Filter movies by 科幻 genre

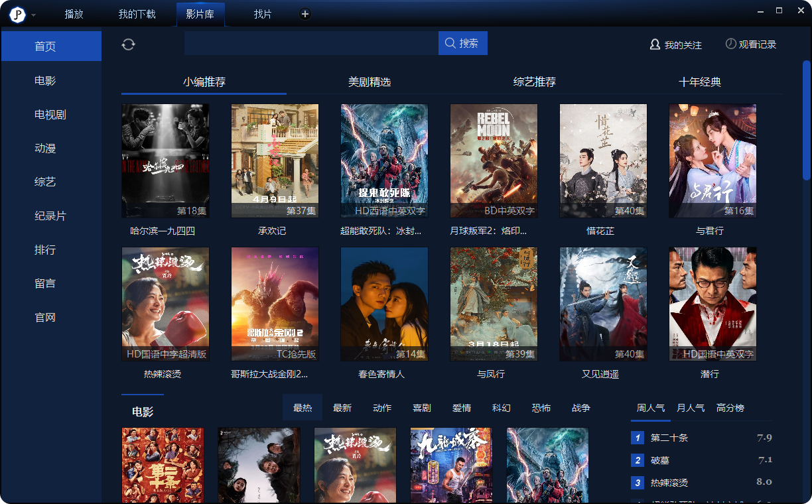pos(502,408)
